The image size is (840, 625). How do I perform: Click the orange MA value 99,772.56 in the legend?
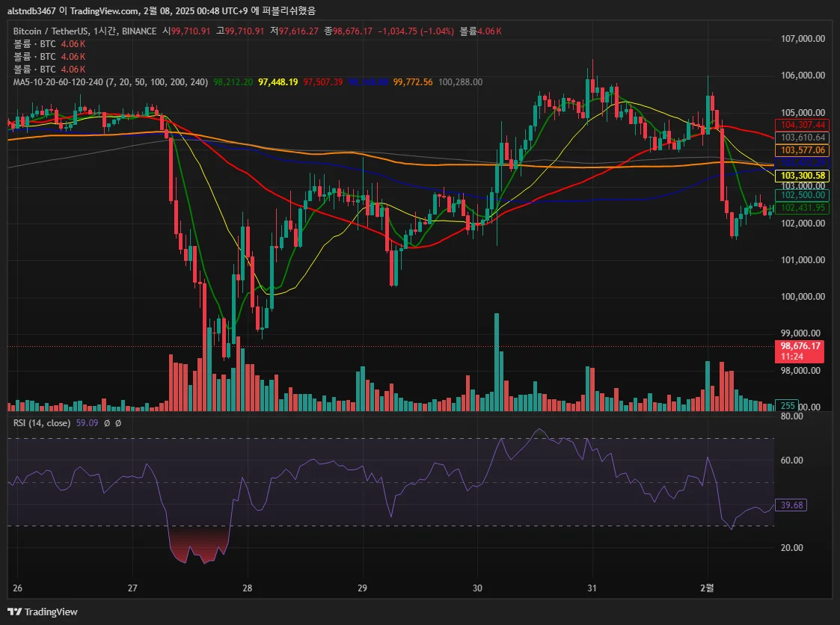[x=413, y=82]
